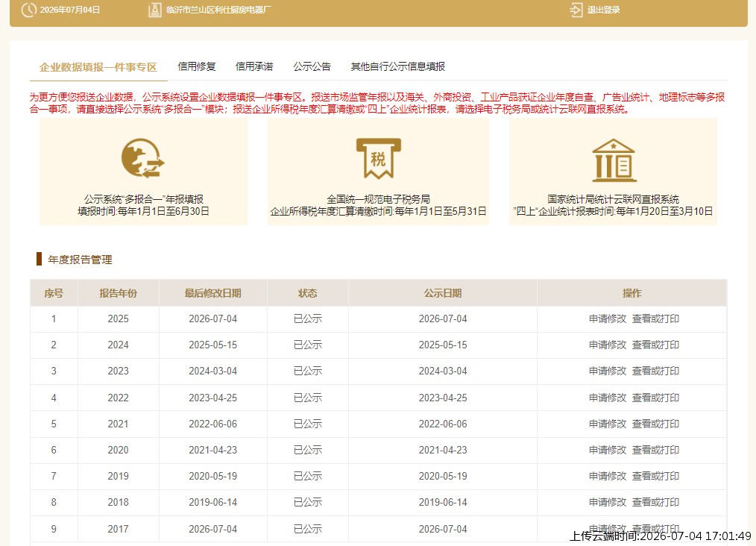This screenshot has height=546, width=756.
Task: Select the report year cell 2022
Action: pyautogui.click(x=118, y=398)
